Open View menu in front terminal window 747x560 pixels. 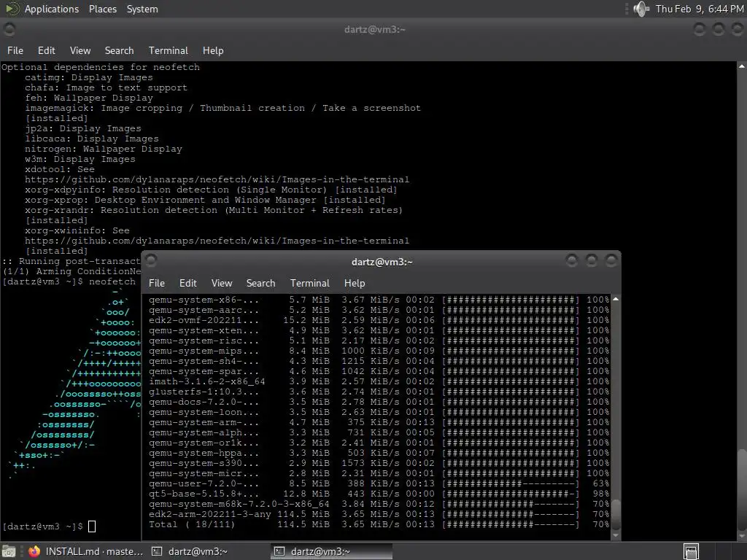222,283
